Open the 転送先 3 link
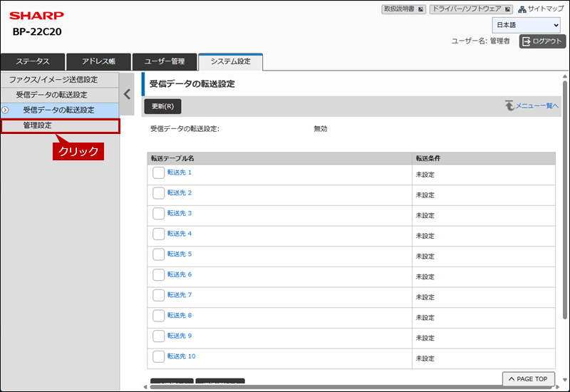 point(180,213)
